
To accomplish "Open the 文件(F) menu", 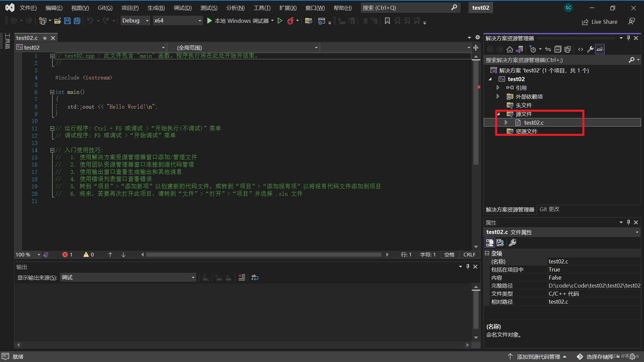I will (28, 8).
